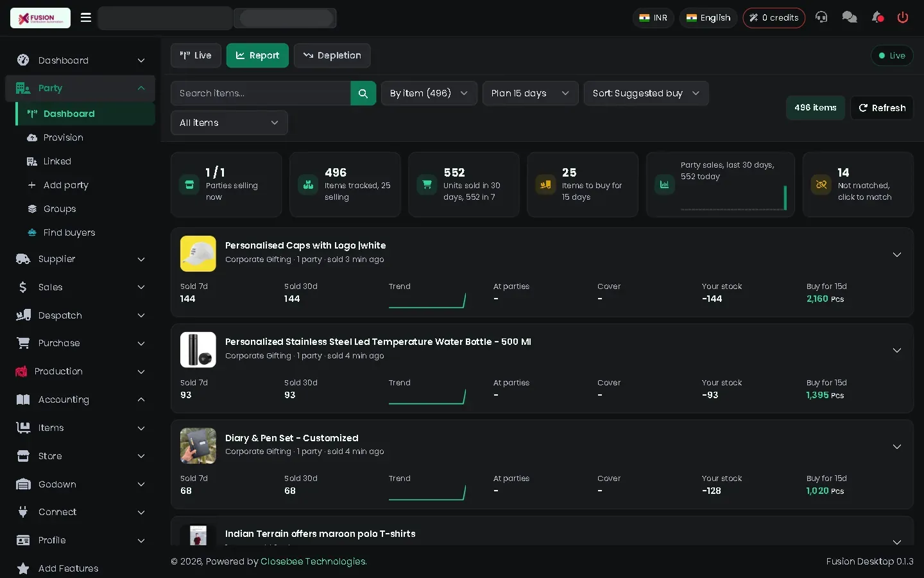
Task: Switch to the Report tab
Action: coord(257,55)
